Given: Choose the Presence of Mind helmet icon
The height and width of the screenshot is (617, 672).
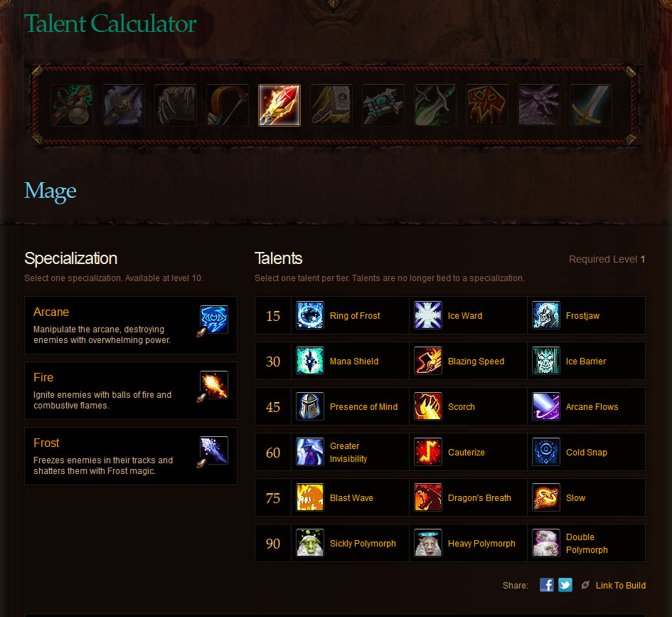Looking at the screenshot, I should click(x=309, y=406).
